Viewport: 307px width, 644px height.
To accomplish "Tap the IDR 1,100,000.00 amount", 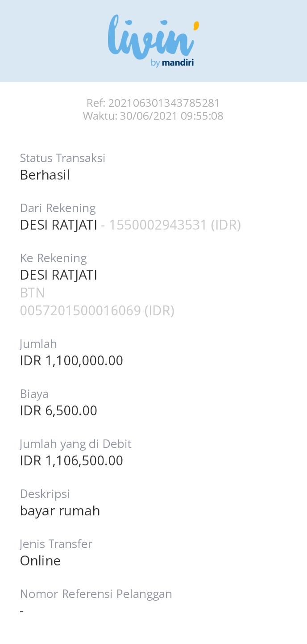I will (x=71, y=361).
